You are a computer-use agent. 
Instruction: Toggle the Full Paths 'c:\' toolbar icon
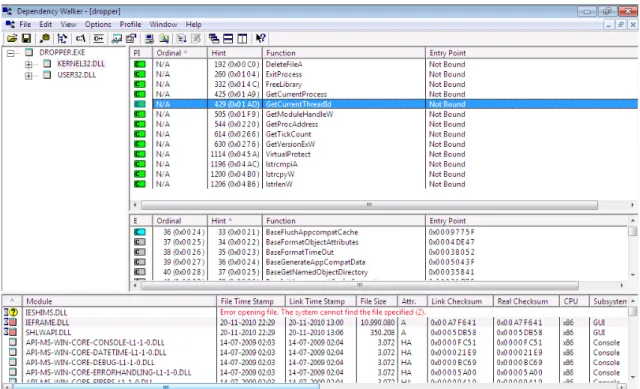coord(80,38)
